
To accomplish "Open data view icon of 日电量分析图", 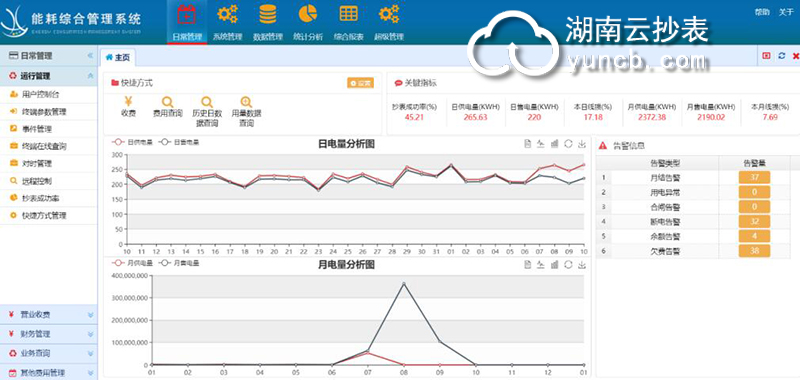I will (x=528, y=144).
